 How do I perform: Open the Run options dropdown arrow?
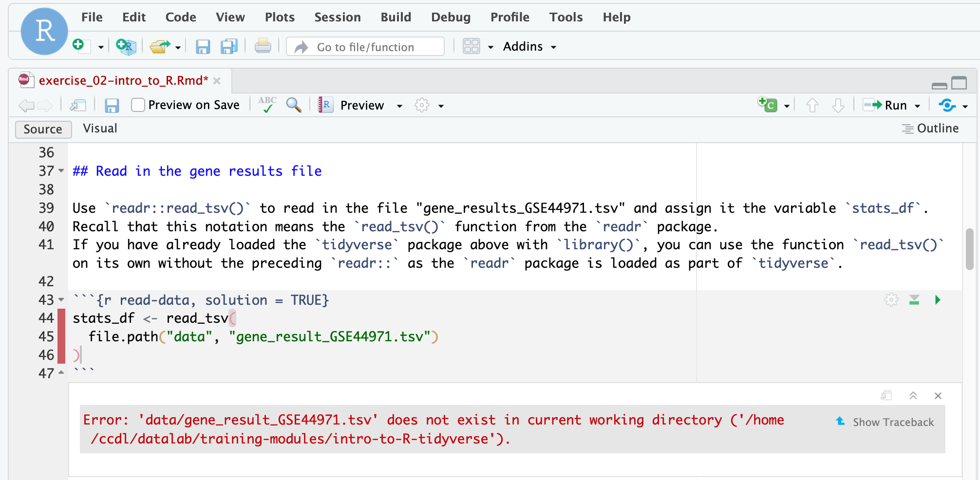[x=918, y=106]
